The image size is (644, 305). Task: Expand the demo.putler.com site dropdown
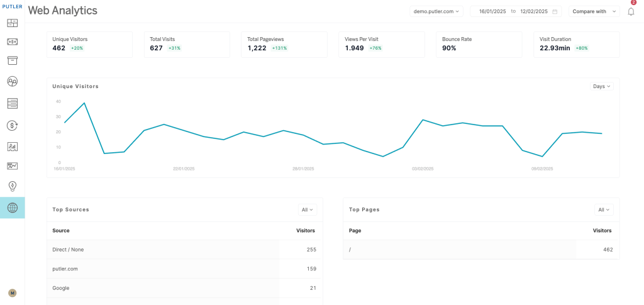tap(436, 11)
